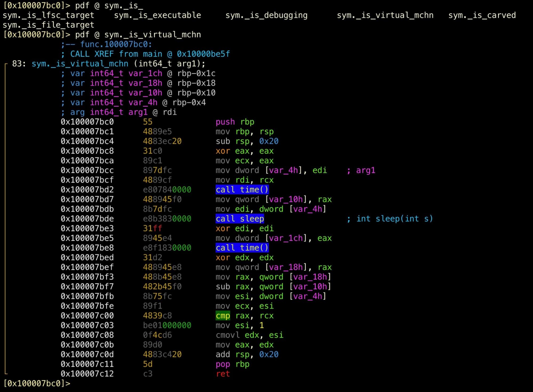
Task: Click the first highlighted call time() instruction
Action: click(x=242, y=190)
